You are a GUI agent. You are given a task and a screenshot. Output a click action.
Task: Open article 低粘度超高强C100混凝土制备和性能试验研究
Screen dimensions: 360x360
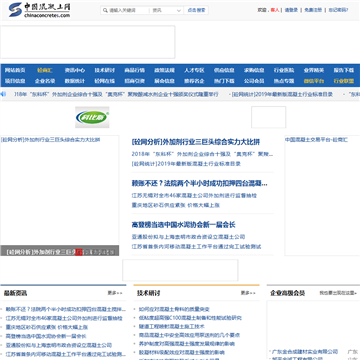(x=190, y=318)
